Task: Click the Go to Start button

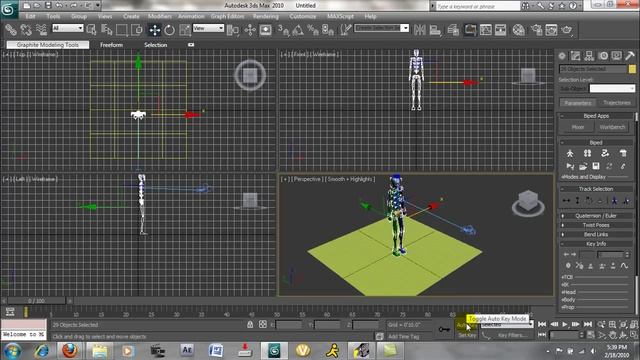Action: (x=542, y=324)
